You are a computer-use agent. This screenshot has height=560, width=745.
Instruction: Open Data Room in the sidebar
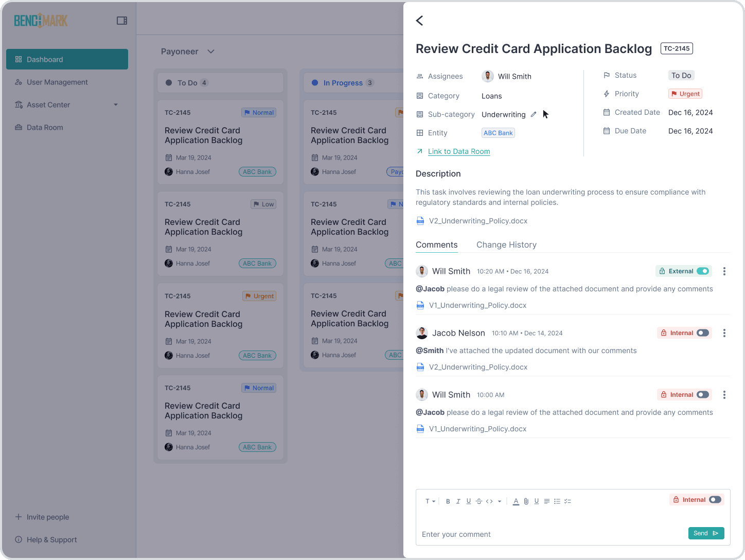(67, 127)
